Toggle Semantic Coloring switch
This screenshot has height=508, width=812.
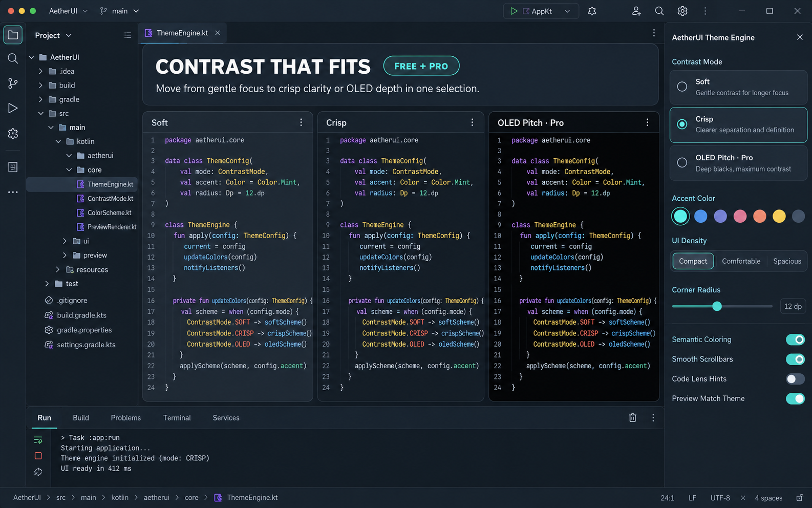point(795,340)
